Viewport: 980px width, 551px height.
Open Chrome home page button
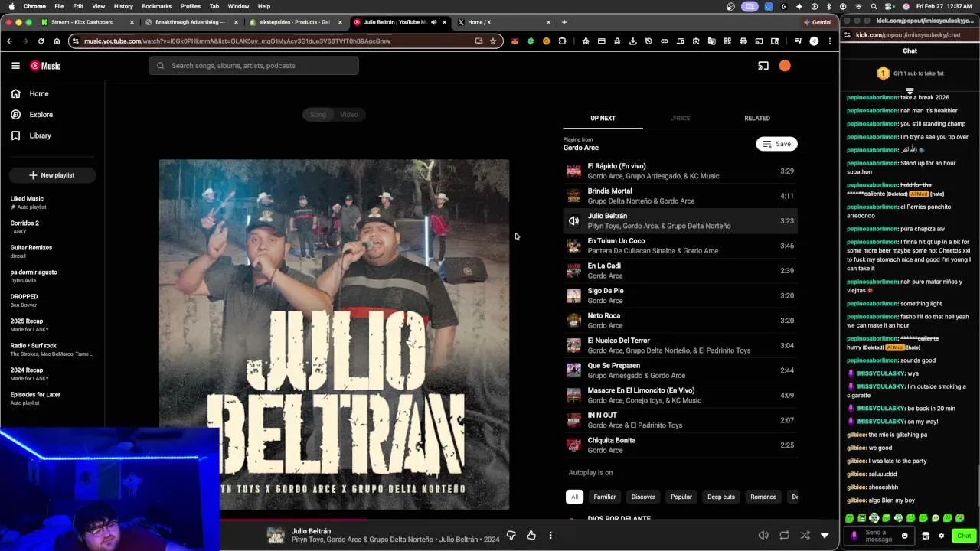[x=57, y=41]
